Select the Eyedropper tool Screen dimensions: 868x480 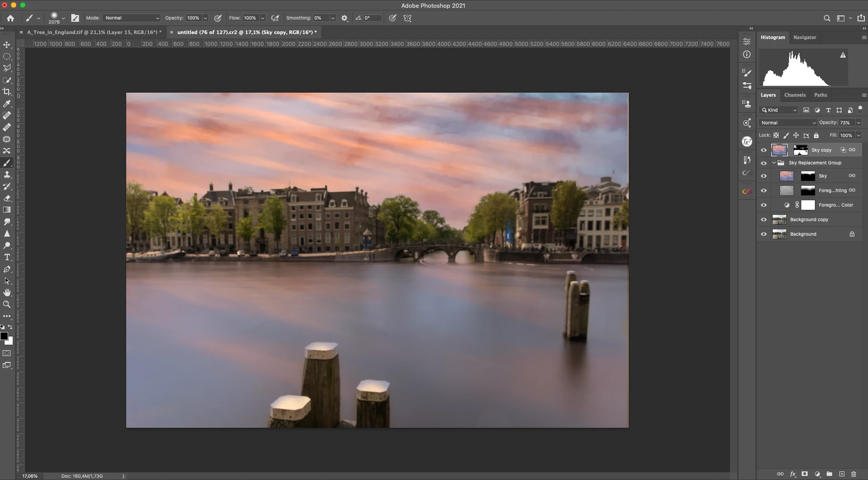[7, 104]
